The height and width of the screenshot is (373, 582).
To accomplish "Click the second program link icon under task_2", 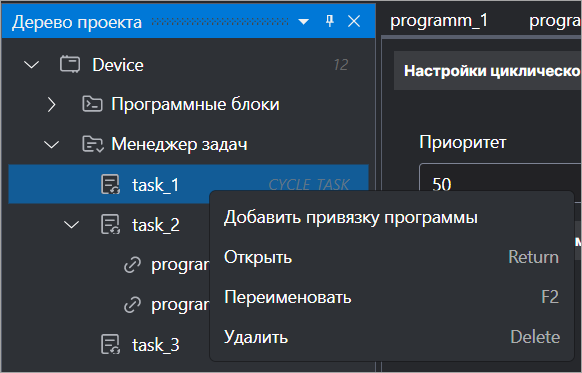I will (132, 305).
